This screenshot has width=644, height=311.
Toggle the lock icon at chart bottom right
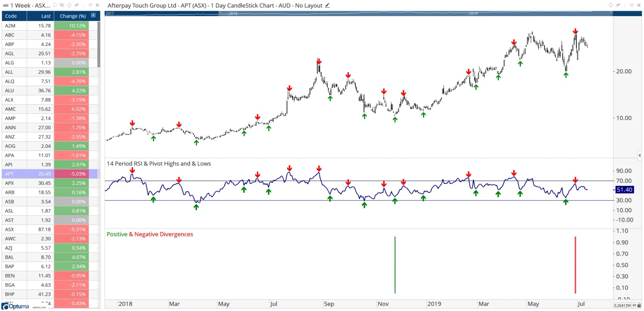point(639,306)
